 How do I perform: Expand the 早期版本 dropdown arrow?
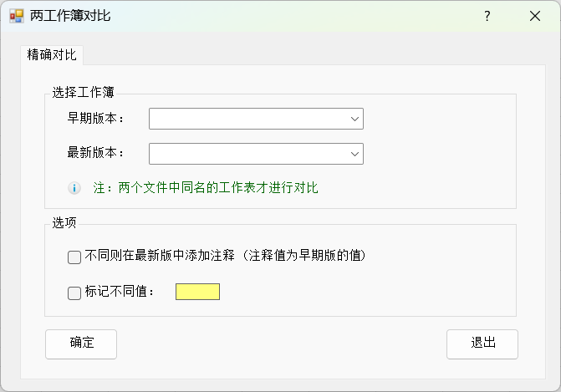[354, 119]
